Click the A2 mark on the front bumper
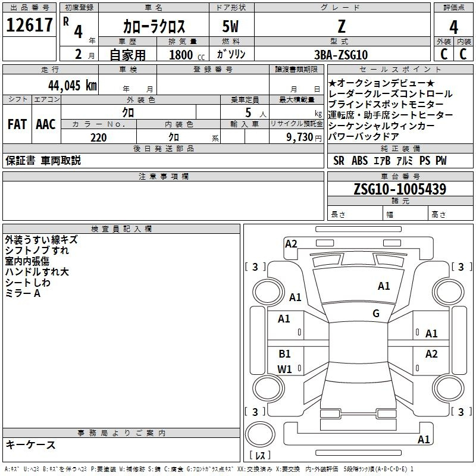The height and width of the screenshot is (476, 476). click(x=291, y=244)
